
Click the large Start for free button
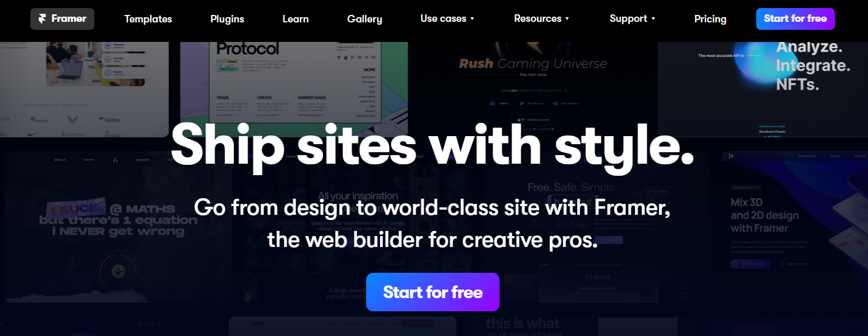(433, 292)
